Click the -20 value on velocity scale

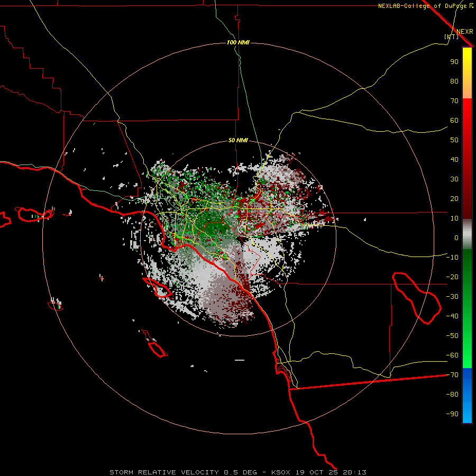tap(452, 277)
